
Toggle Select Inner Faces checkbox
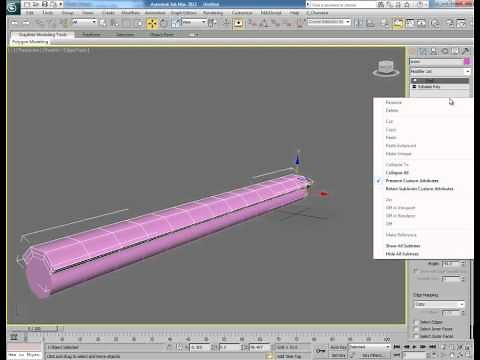[416, 329]
